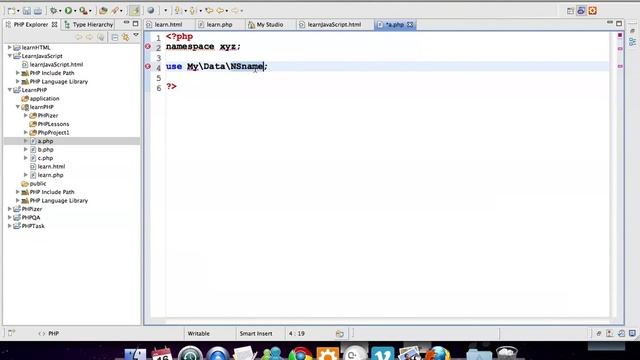This screenshot has height=360, width=640.
Task: Open the New file dropdown arrow
Action: coord(18,11)
